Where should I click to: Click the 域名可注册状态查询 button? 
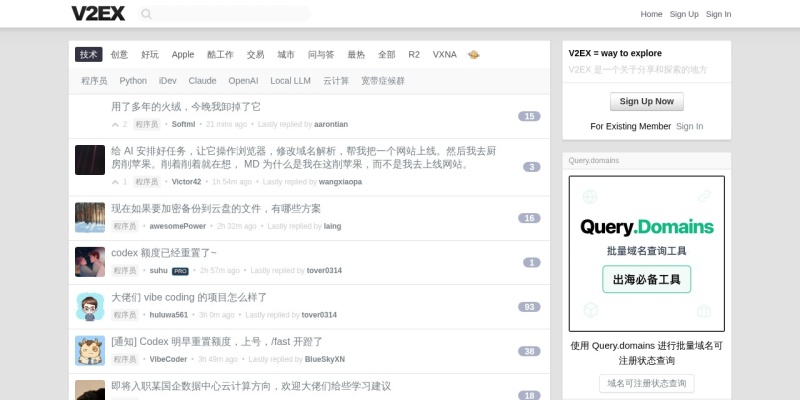646,384
